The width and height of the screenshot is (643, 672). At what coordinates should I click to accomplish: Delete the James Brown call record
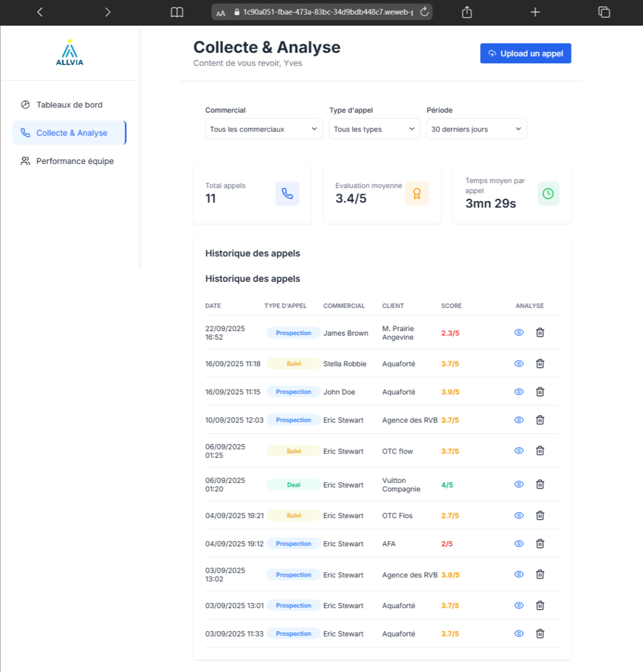540,333
